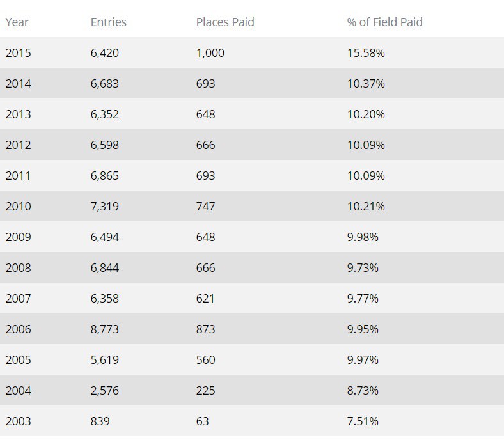The width and height of the screenshot is (504, 440).
Task: Select the 1,000 places paid cell
Action: coord(210,53)
